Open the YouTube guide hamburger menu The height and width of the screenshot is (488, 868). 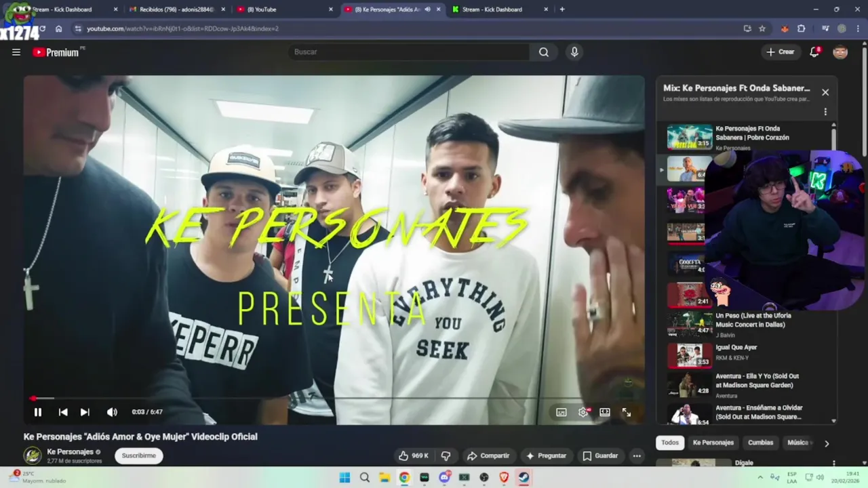pos(16,52)
